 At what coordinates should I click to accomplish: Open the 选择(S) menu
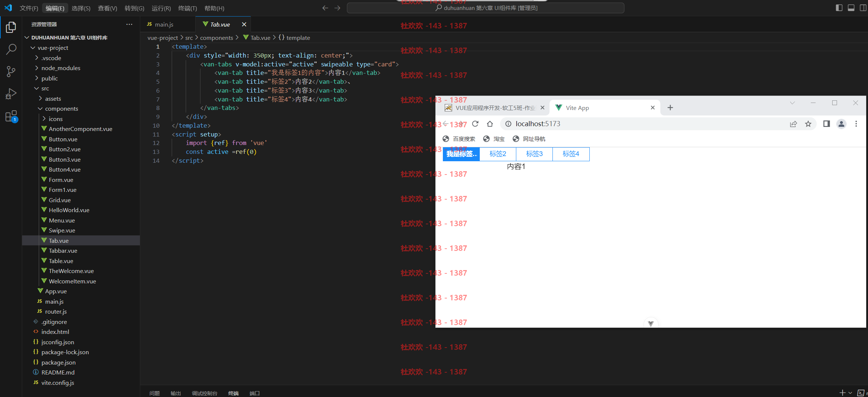(x=81, y=8)
